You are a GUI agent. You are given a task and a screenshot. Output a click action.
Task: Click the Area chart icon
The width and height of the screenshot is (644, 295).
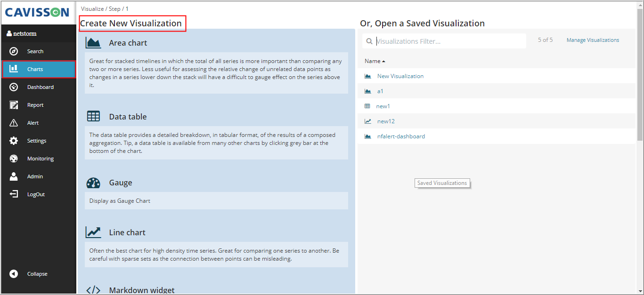click(x=93, y=43)
